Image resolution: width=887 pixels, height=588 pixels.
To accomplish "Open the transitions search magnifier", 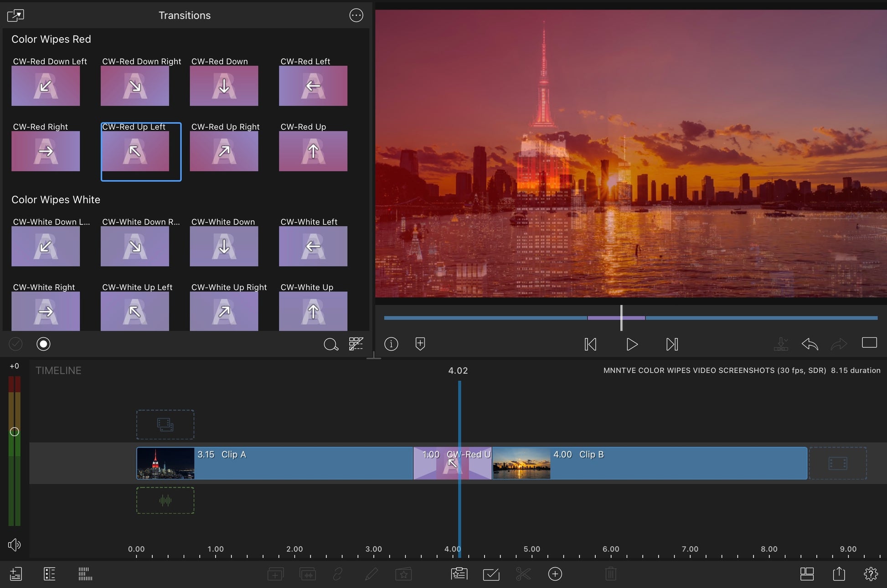I will click(330, 344).
